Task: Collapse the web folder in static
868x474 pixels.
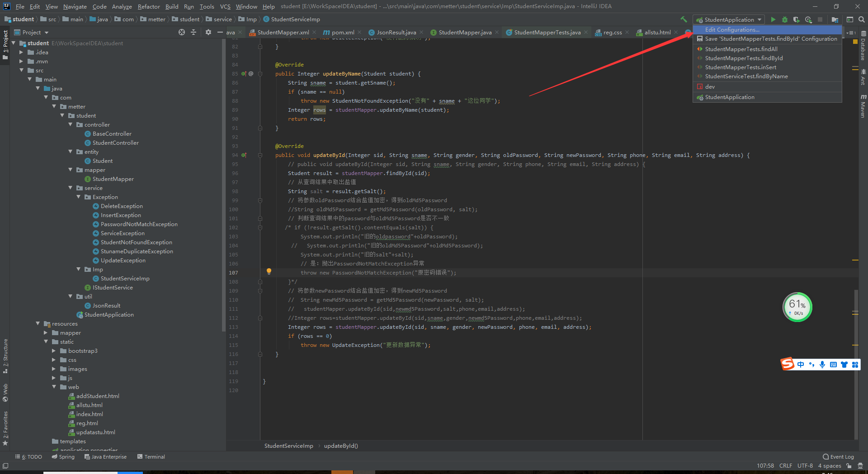Action: coord(54,387)
